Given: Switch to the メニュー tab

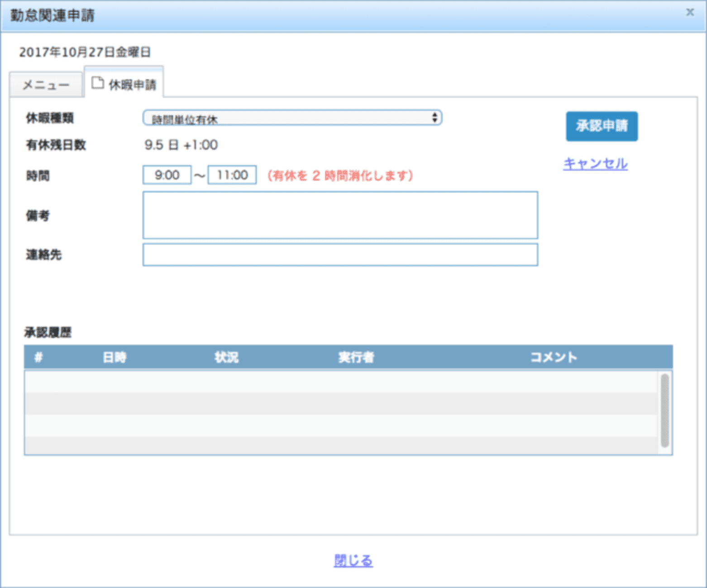Looking at the screenshot, I should point(46,85).
